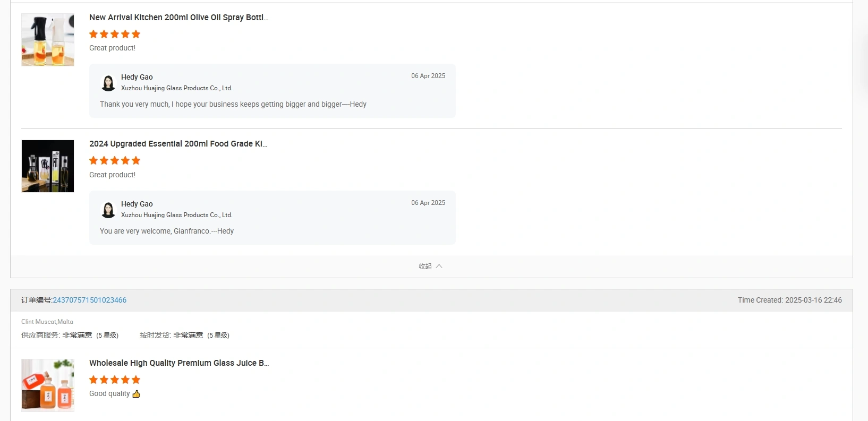Click the dark background oil bottles thumbnail
Screen dimensions: 868x421
click(48, 166)
